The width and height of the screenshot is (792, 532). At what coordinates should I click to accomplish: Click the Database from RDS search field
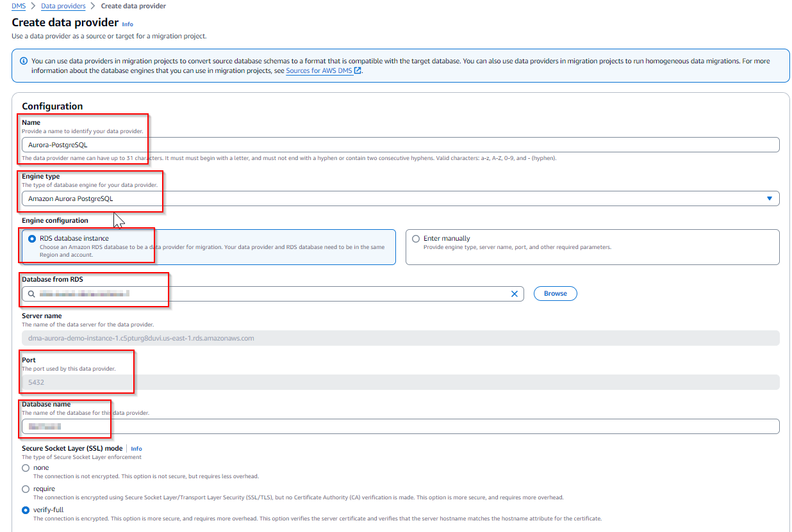272,294
